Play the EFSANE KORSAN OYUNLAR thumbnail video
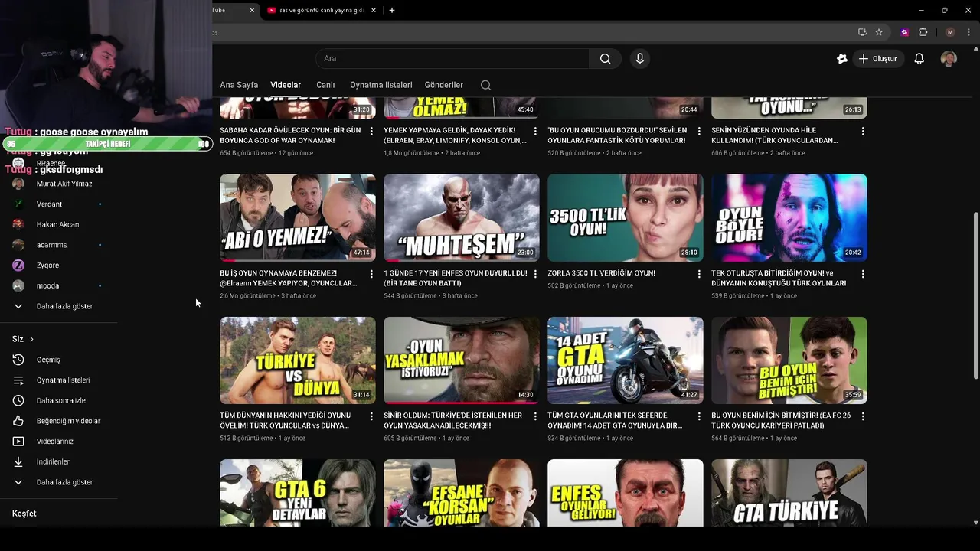The height and width of the screenshot is (551, 980). [x=462, y=493]
